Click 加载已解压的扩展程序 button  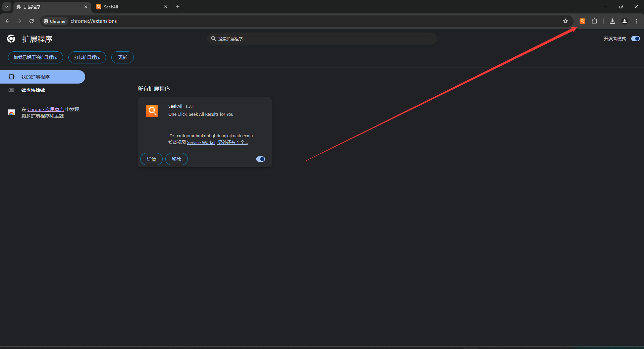click(x=36, y=57)
